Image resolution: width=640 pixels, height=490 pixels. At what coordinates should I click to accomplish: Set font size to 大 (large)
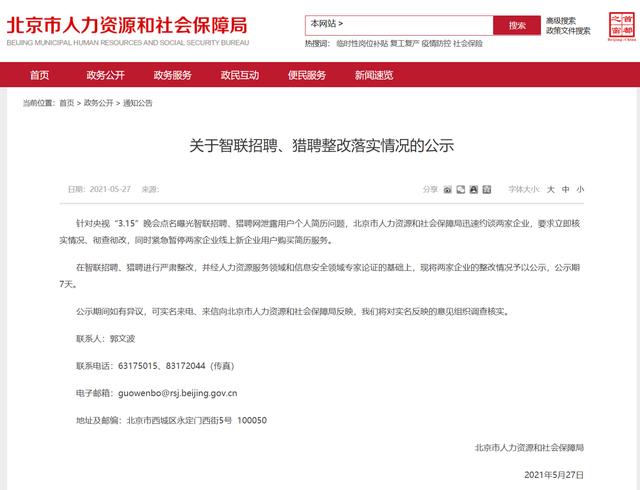[x=551, y=189]
